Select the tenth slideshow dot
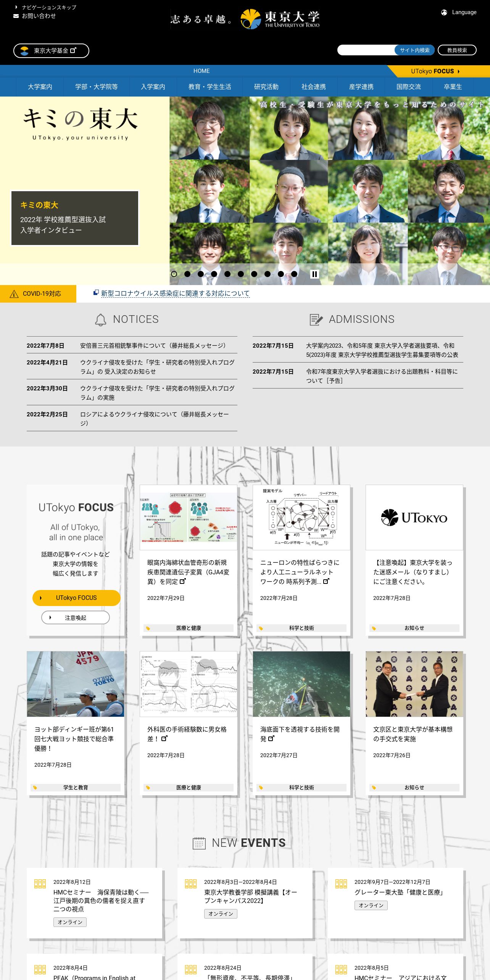 tap(294, 274)
